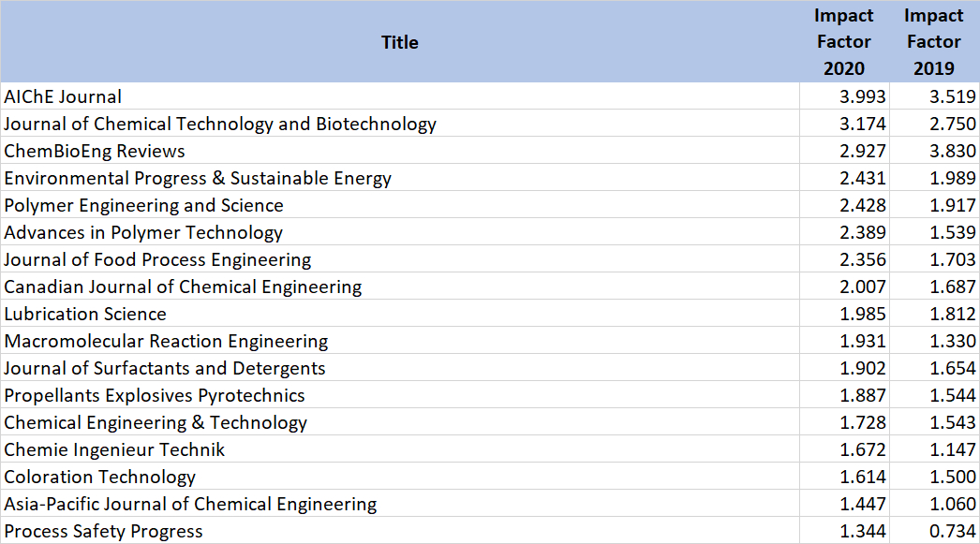Viewport: 980px width, 544px height.
Task: Click Journal of Food Process Engineering cell
Action: coord(157,259)
